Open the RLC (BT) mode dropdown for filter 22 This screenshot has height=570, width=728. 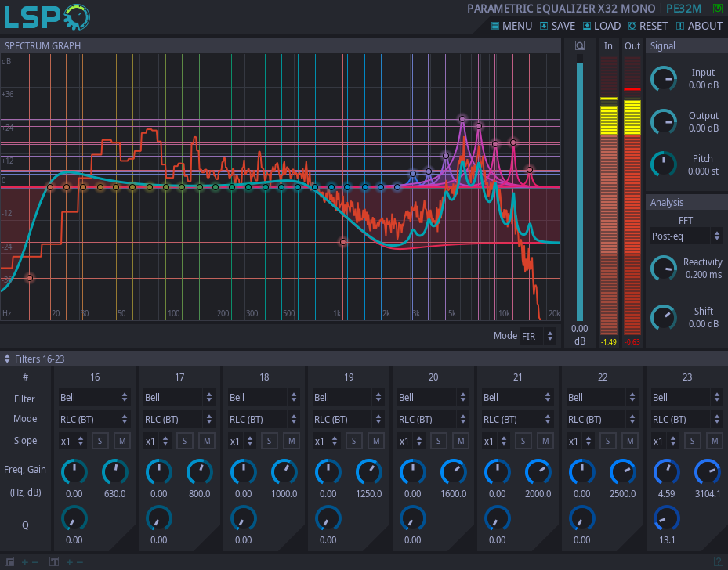602,419
